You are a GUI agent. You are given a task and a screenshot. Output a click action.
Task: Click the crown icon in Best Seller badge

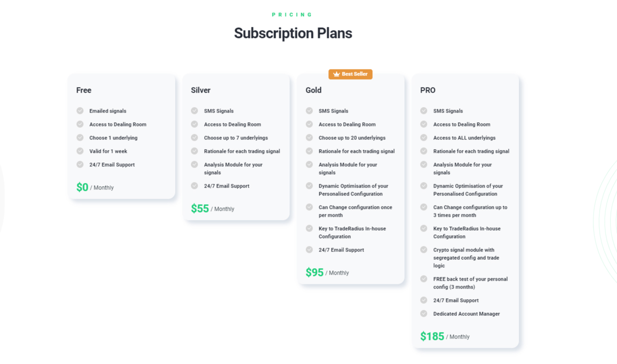pyautogui.click(x=336, y=74)
